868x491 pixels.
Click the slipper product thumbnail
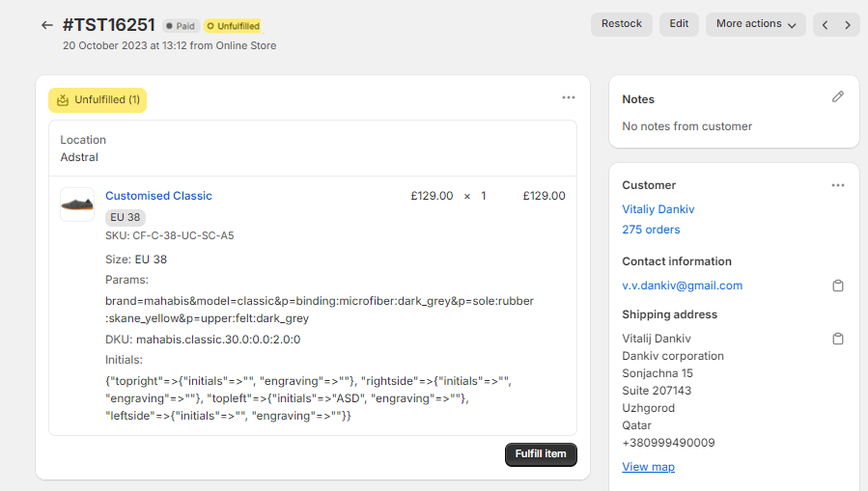tap(77, 205)
